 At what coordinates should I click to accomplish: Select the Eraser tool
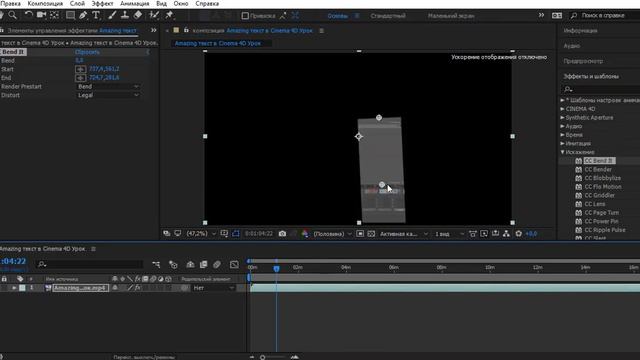(138, 15)
